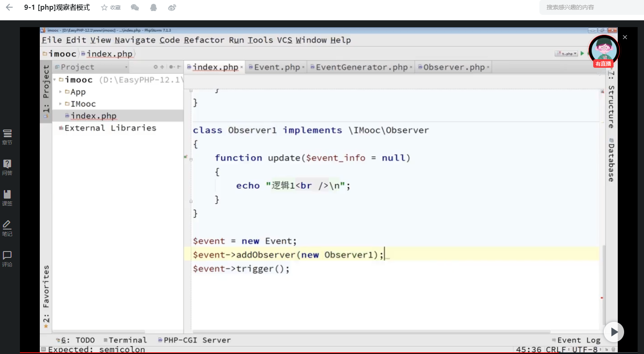Screen dimensions: 644x354
Task: Favorite this course with the star icon
Action: point(104,8)
